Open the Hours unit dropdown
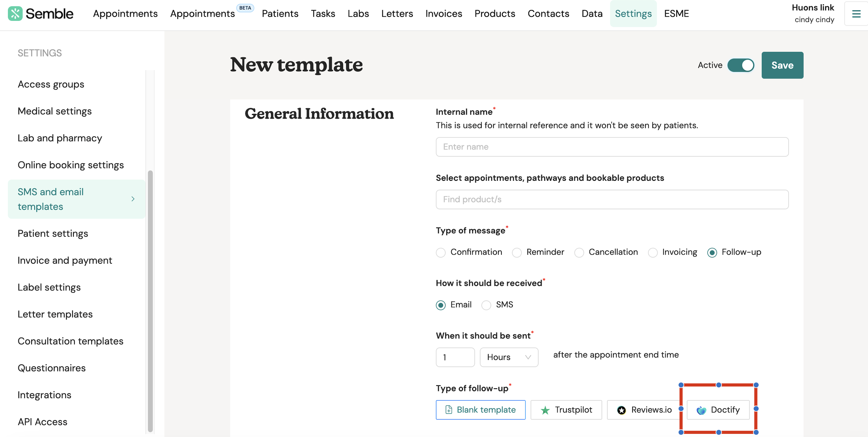The width and height of the screenshot is (868, 437). coord(509,357)
